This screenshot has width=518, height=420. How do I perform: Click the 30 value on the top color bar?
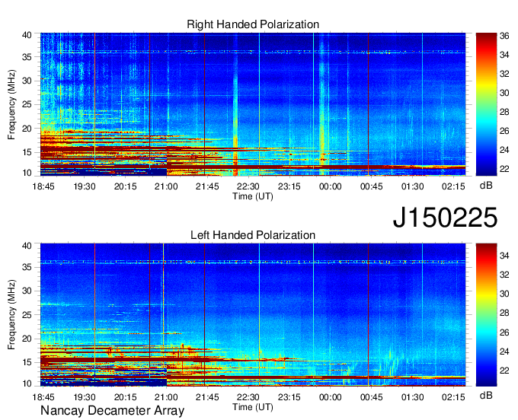(504, 93)
